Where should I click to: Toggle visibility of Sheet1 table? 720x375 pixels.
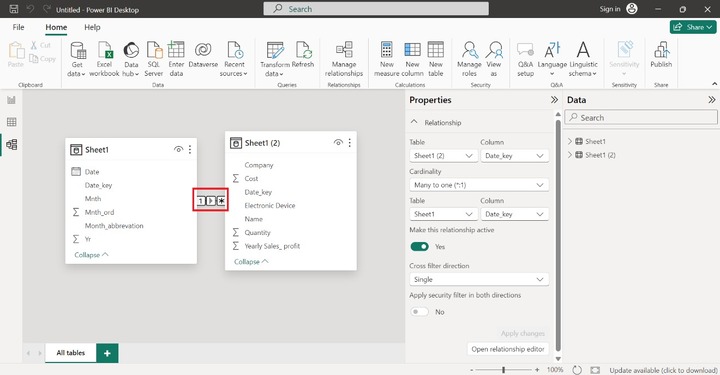pyautogui.click(x=178, y=150)
